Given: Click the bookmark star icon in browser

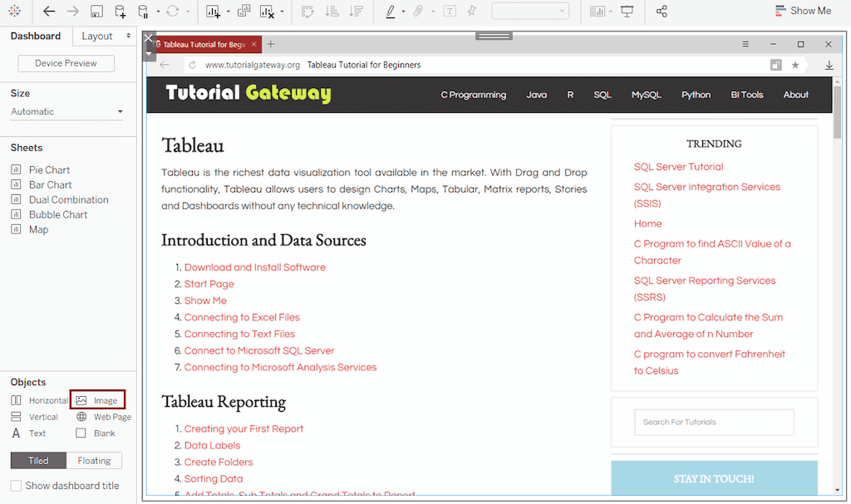Looking at the screenshot, I should (x=795, y=65).
